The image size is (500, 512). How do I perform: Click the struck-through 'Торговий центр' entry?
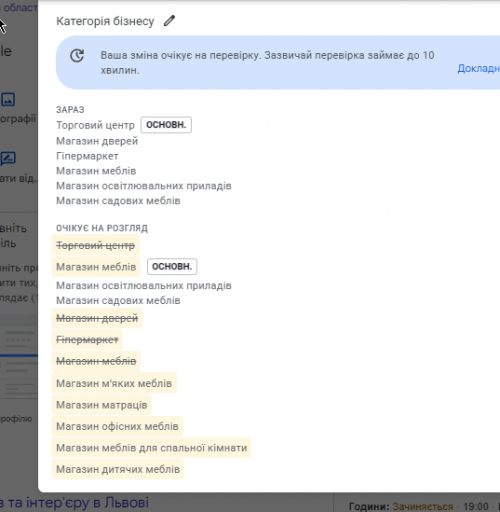[x=95, y=245]
